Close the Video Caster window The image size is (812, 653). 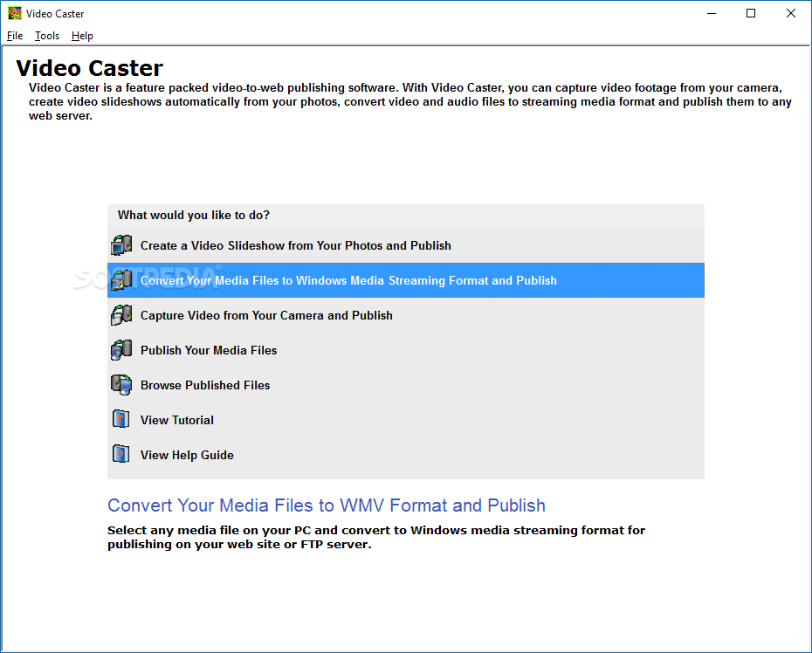[791, 13]
